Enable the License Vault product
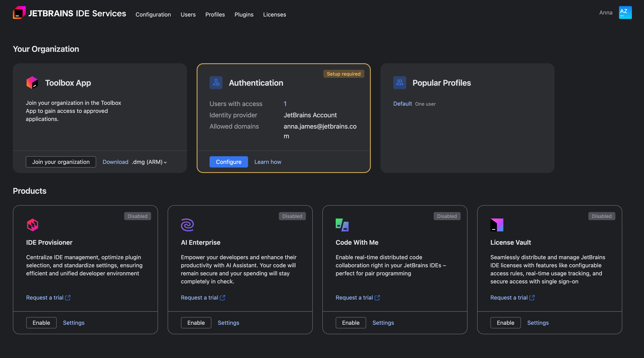 click(x=505, y=323)
